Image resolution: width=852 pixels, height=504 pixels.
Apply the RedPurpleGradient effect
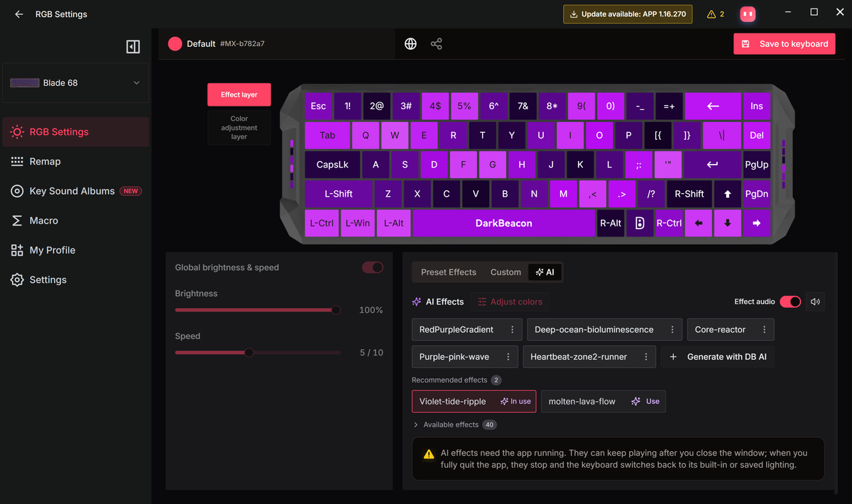(x=457, y=329)
